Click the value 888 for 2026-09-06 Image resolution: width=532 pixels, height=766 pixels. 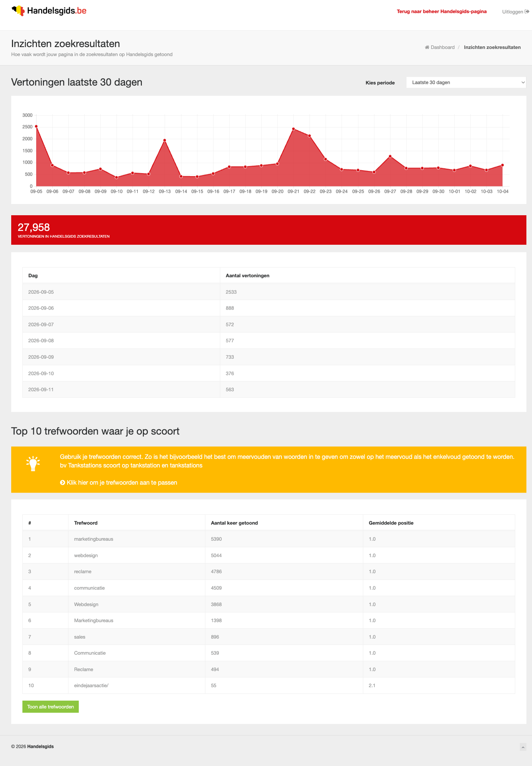[x=230, y=308]
